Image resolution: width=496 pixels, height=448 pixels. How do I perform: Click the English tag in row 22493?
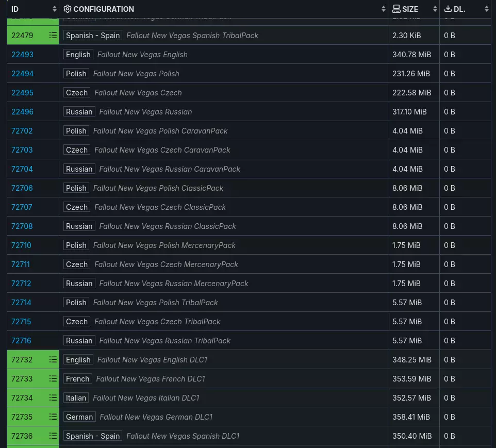click(78, 55)
